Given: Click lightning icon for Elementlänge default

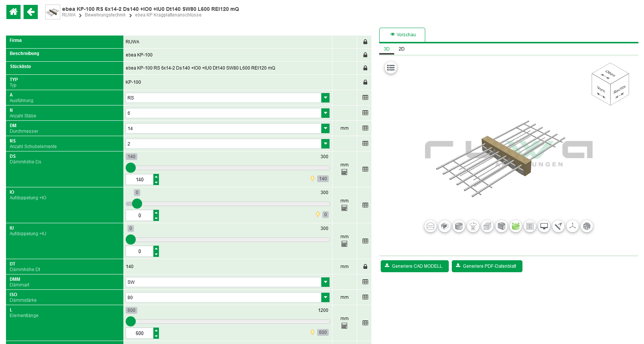Looking at the screenshot, I should tap(313, 332).
